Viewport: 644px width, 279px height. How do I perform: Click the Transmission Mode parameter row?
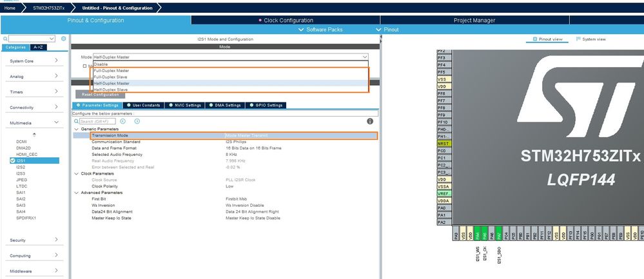(234, 135)
